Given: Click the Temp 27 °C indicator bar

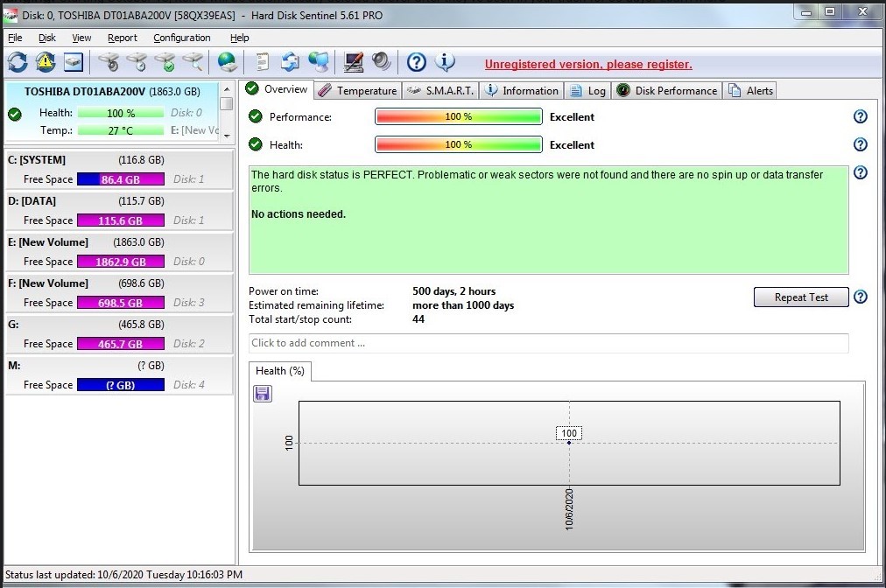Looking at the screenshot, I should (x=120, y=130).
